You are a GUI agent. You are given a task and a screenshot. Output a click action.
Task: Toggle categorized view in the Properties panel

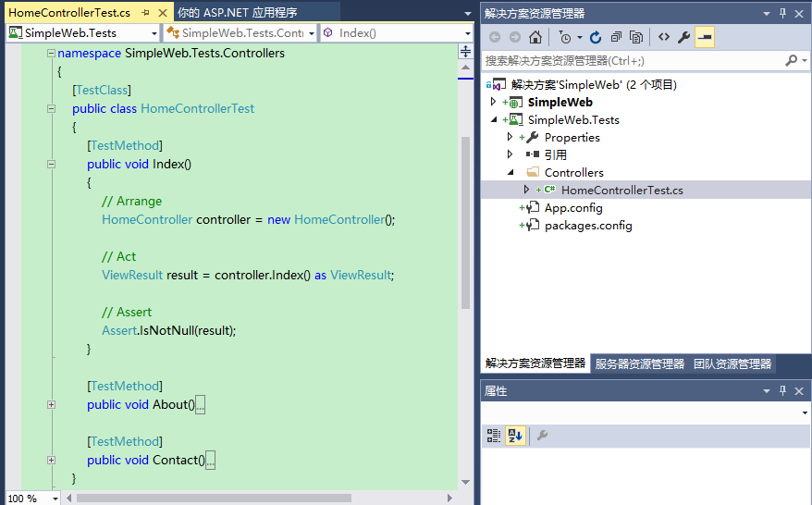click(494, 436)
